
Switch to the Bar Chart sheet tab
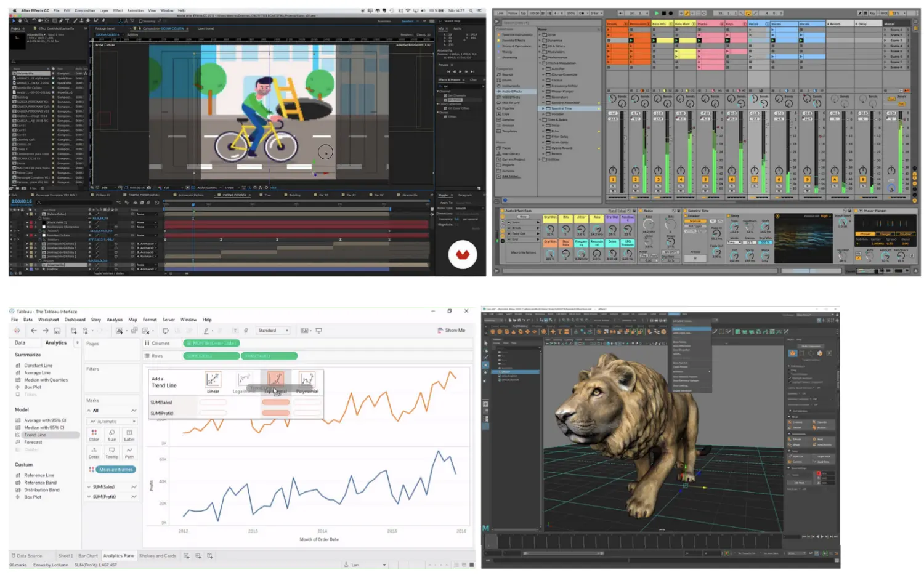click(88, 556)
